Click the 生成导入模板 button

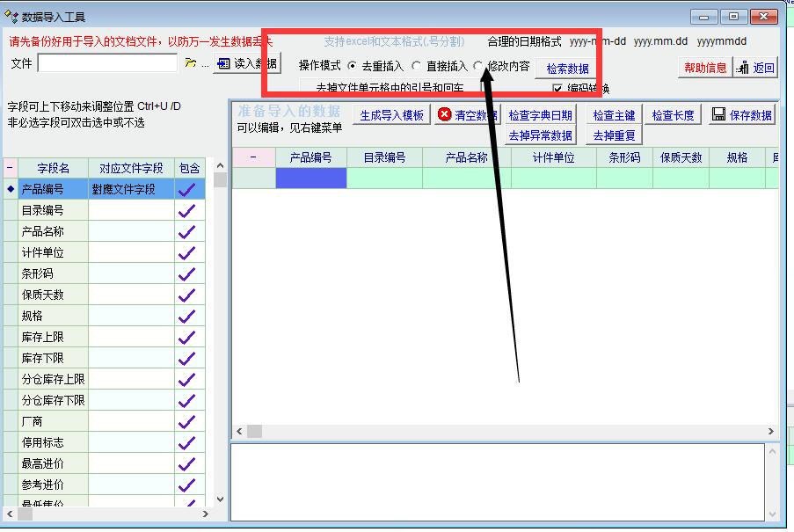click(391, 115)
